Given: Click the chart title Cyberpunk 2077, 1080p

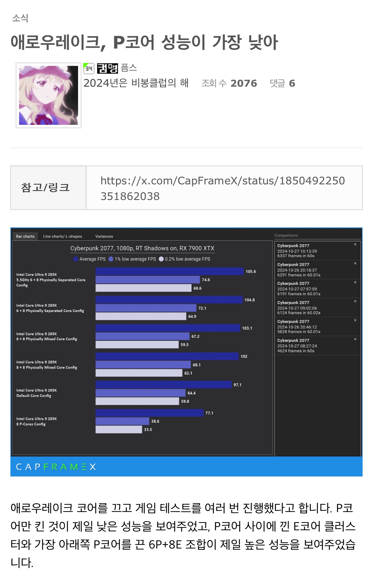Looking at the screenshot, I should [x=142, y=248].
